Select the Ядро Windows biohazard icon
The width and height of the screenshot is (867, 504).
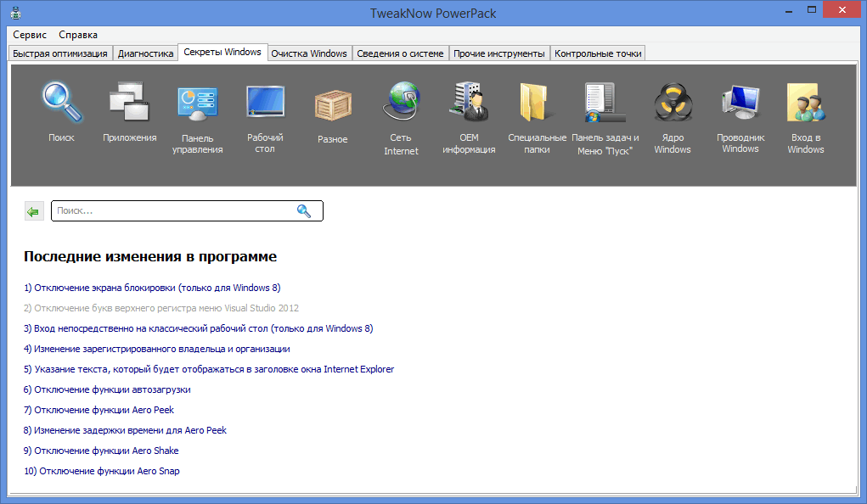(x=673, y=102)
